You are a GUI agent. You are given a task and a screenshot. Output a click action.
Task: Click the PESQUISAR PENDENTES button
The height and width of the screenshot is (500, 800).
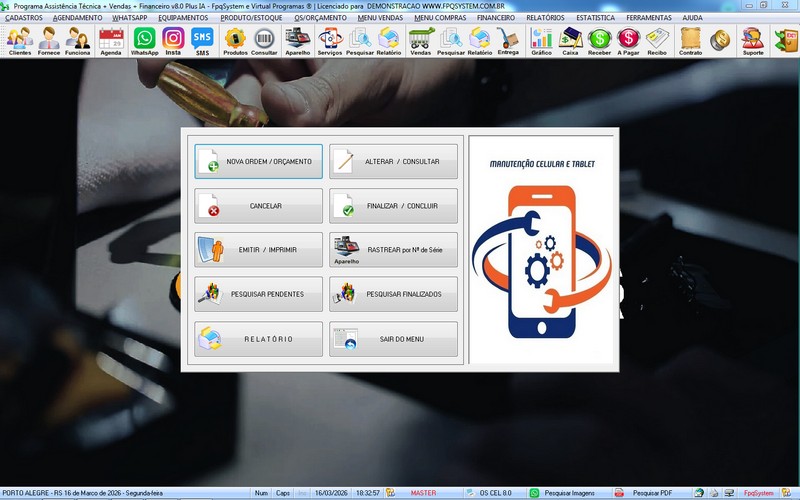(x=258, y=294)
